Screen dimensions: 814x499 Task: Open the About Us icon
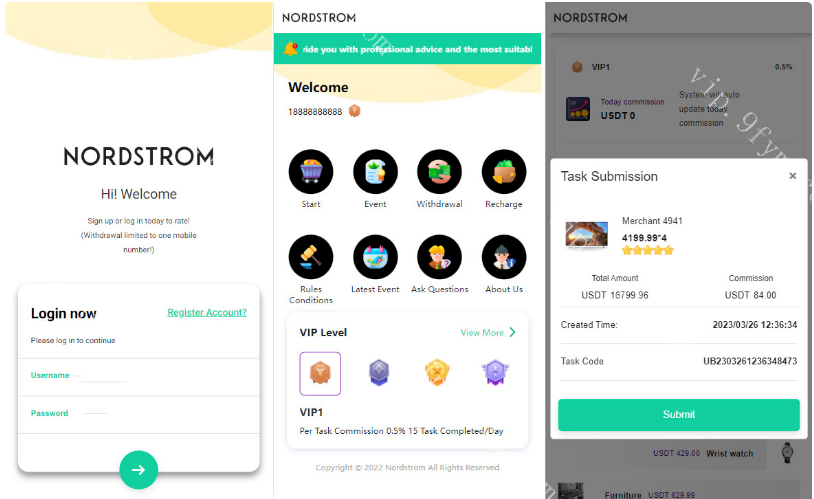click(x=504, y=257)
